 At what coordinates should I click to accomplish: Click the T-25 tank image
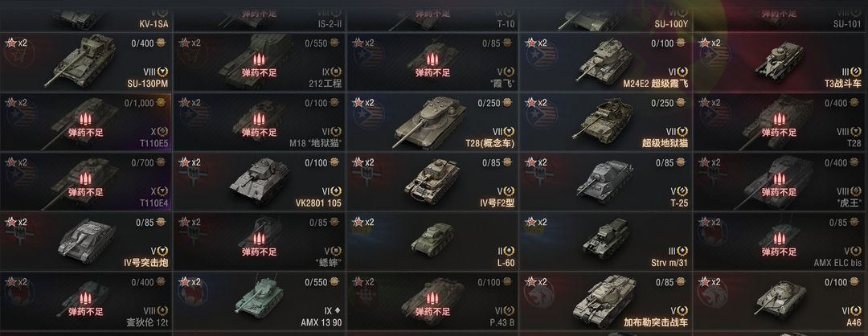tap(605, 179)
